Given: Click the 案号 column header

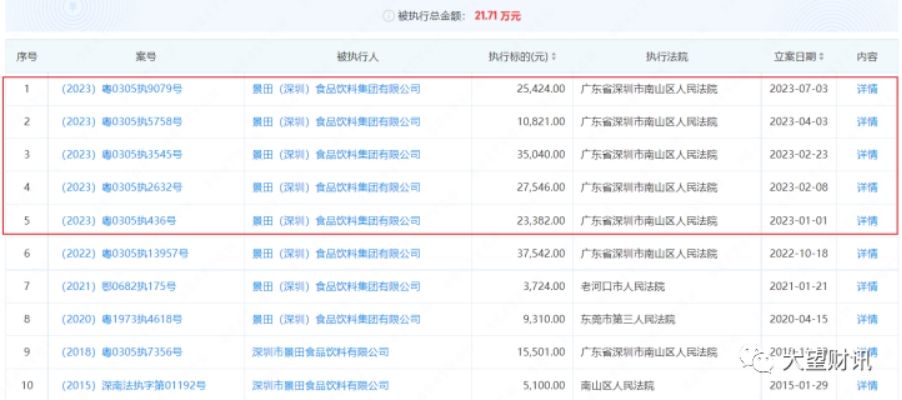Looking at the screenshot, I should (146, 57).
